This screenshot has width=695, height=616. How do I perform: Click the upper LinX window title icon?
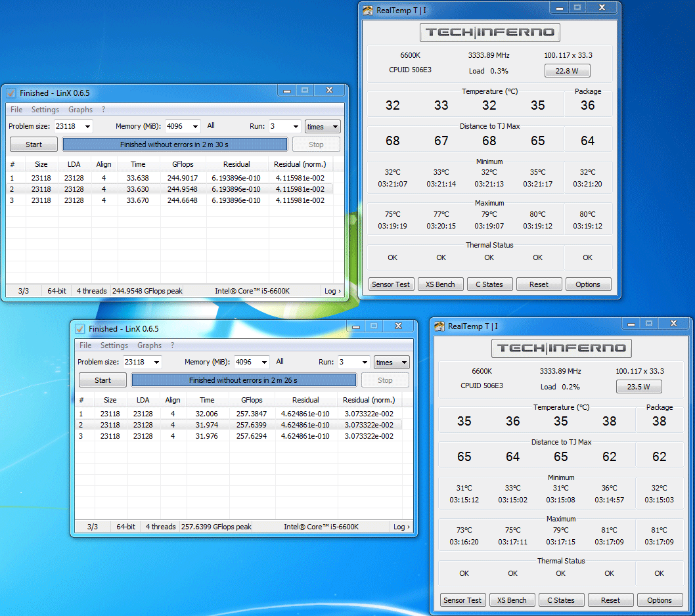click(11, 93)
